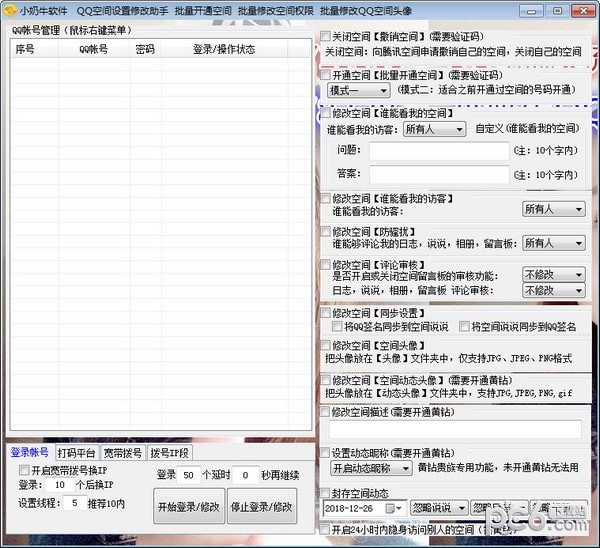The width and height of the screenshot is (600, 548).
Task: Open 不修改 dropdown for 评论审核 row
Action: coord(554,290)
